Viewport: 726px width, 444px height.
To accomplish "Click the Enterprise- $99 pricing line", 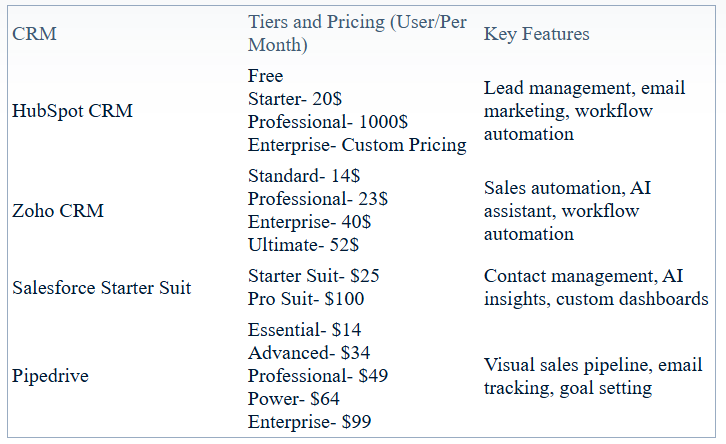I will tap(309, 422).
